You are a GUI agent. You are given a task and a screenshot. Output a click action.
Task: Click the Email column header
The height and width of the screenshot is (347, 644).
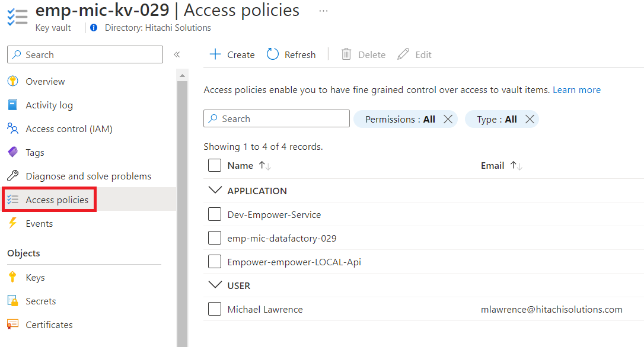coord(492,166)
